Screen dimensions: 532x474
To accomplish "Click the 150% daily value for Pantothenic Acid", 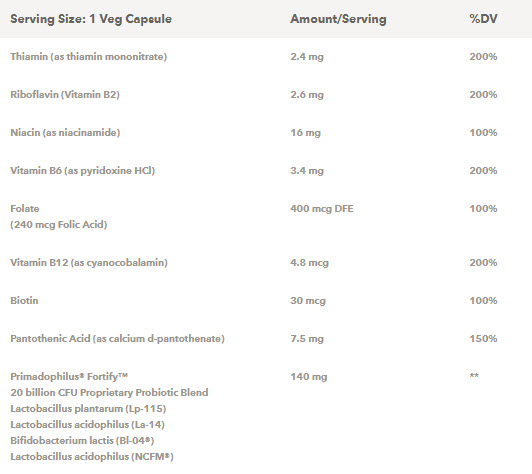I will [x=483, y=339].
